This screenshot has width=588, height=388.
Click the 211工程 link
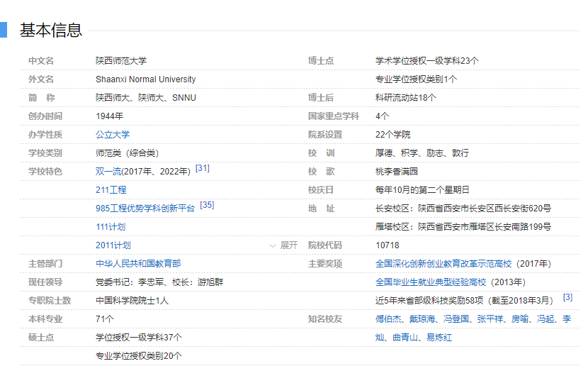111,190
